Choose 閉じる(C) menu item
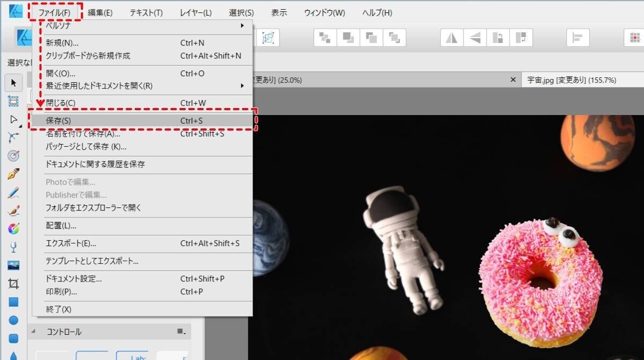This screenshot has height=360, width=644. pos(142,103)
